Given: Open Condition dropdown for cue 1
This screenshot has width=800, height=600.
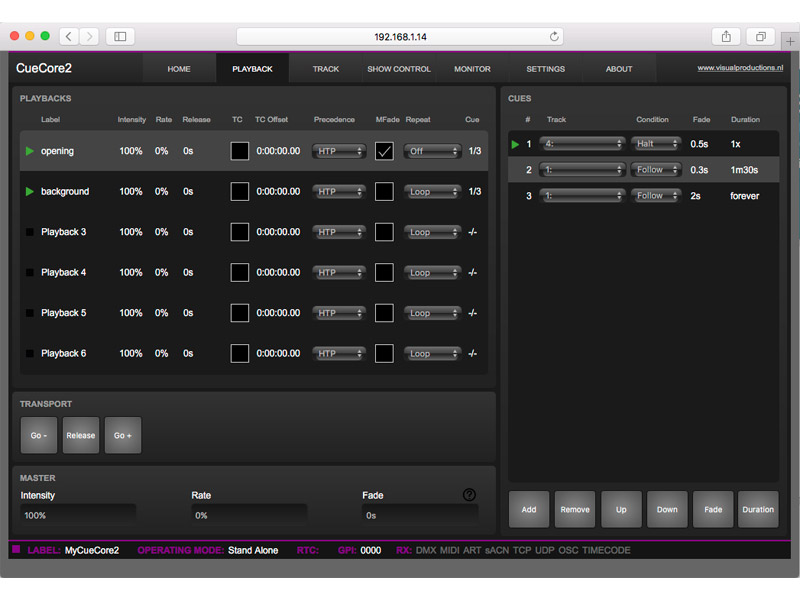Looking at the screenshot, I should tap(655, 144).
